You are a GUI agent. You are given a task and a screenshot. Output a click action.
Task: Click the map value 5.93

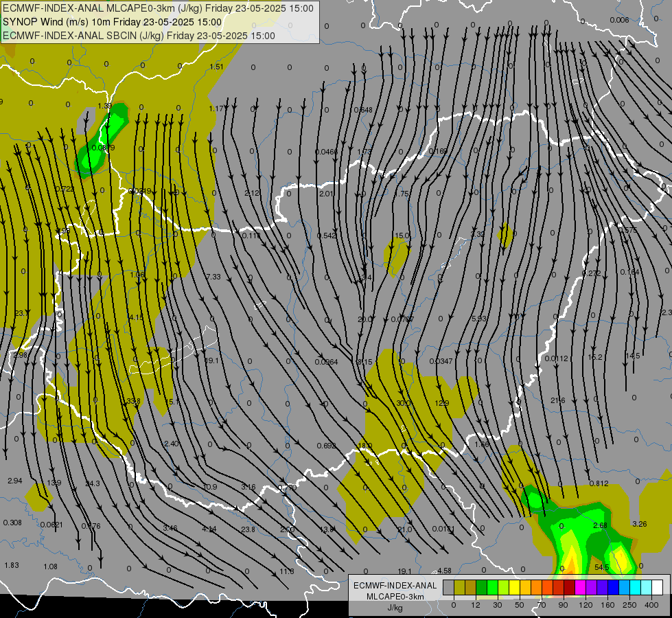(478, 318)
